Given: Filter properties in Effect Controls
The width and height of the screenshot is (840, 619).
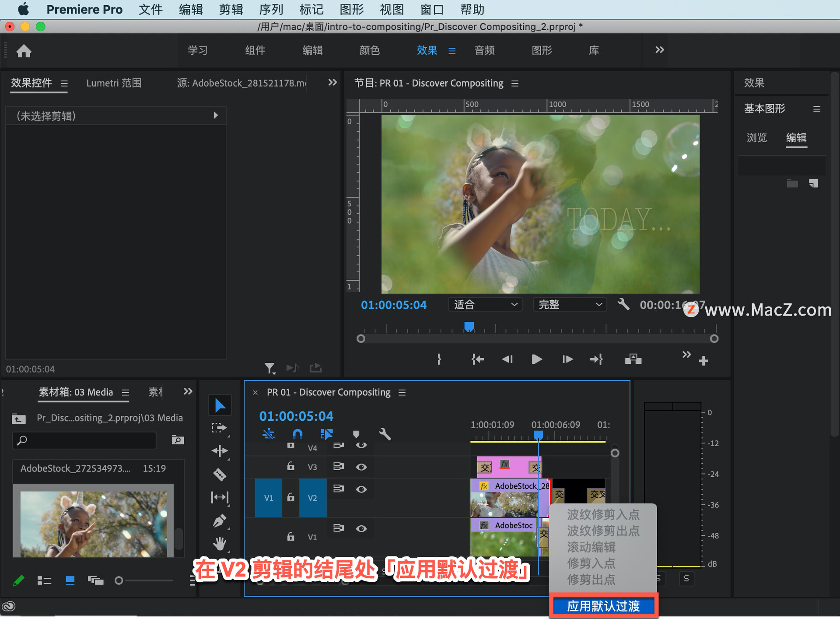Looking at the screenshot, I should (270, 369).
